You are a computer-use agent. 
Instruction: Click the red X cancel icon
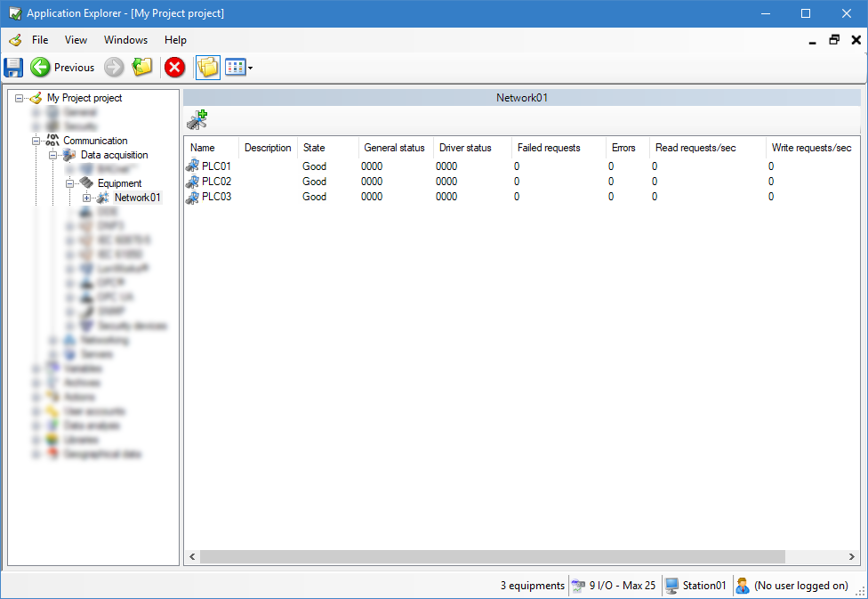coord(175,67)
